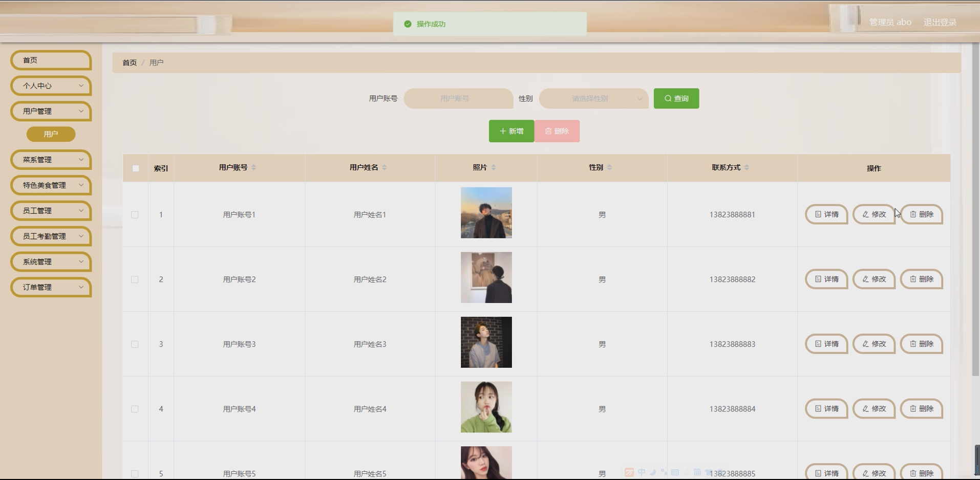Expand 订单管理 sidebar menu
This screenshot has height=480, width=980.
click(51, 287)
